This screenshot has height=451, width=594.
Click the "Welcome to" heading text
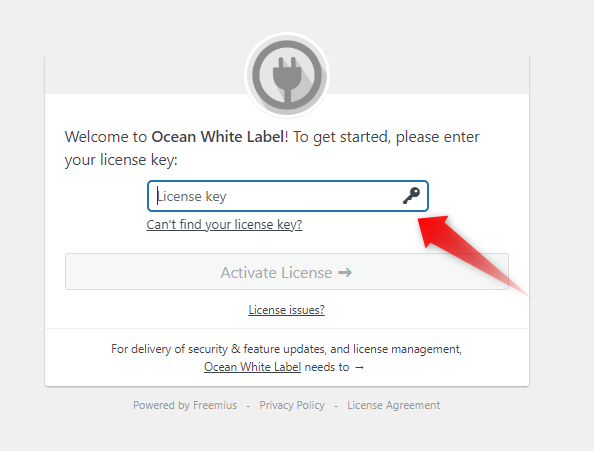pyautogui.click(x=106, y=137)
